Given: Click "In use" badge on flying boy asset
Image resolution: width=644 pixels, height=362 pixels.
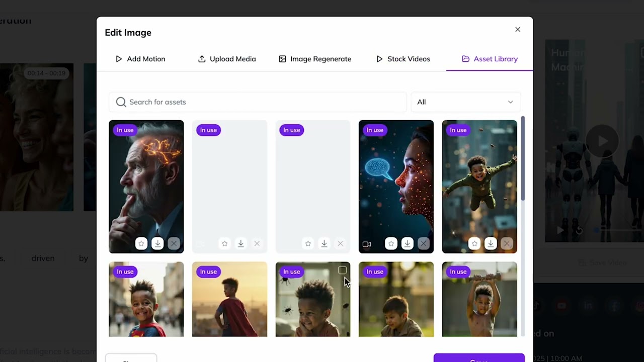Looking at the screenshot, I should 458,130.
